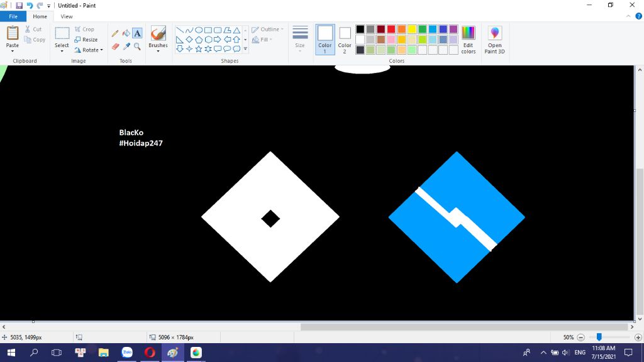Switch to the Home tab
Image resolution: width=644 pixels, height=362 pixels.
point(40,16)
